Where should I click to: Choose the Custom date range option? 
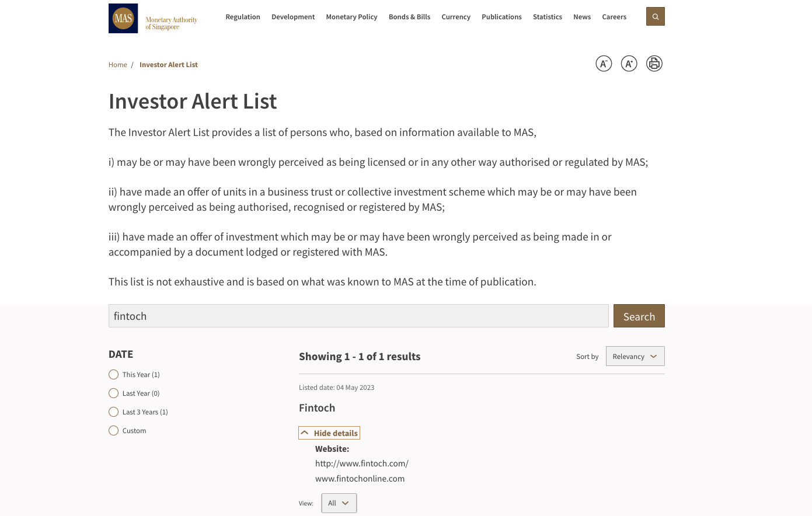[113, 430]
